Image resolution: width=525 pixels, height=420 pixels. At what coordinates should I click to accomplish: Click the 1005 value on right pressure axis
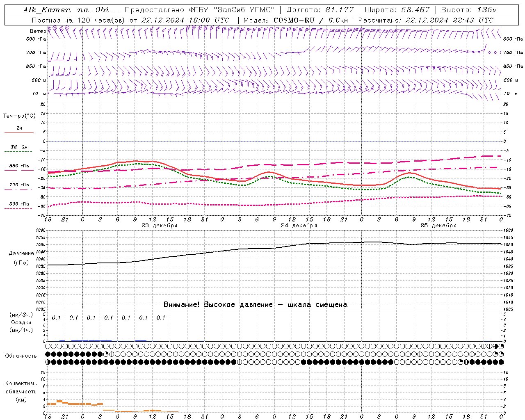click(x=508, y=309)
